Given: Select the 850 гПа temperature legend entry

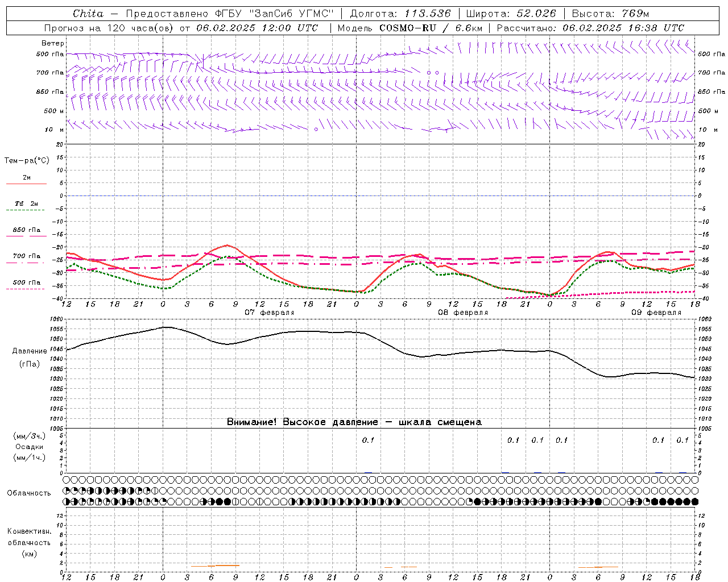Looking at the screenshot, I should tap(27, 230).
